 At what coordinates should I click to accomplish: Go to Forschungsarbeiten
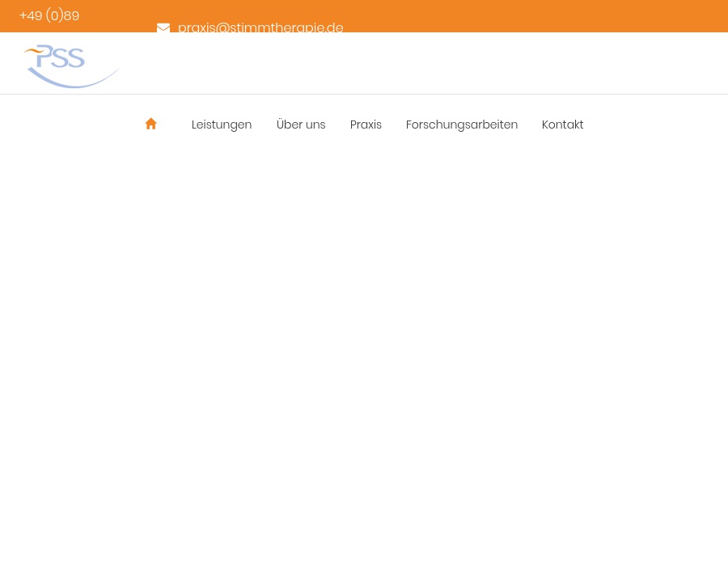click(462, 125)
